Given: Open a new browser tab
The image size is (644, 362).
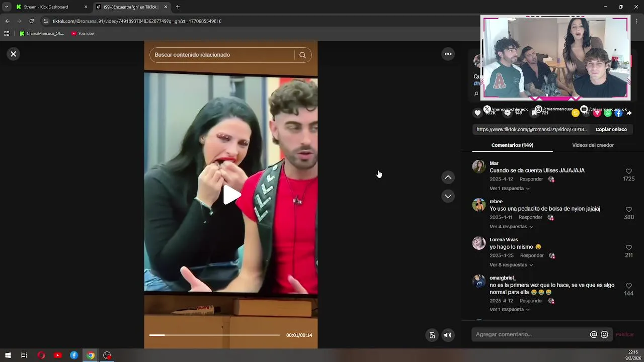Looking at the screenshot, I should [x=178, y=7].
